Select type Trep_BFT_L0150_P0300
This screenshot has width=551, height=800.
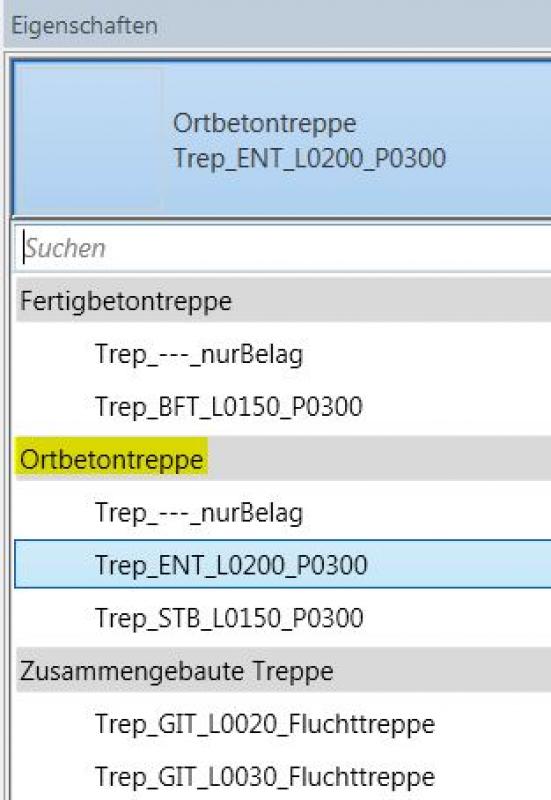pyautogui.click(x=229, y=407)
